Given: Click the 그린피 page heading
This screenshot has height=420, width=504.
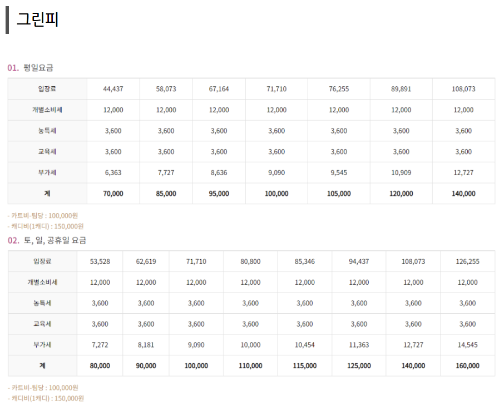Looking at the screenshot, I should click(37, 19).
